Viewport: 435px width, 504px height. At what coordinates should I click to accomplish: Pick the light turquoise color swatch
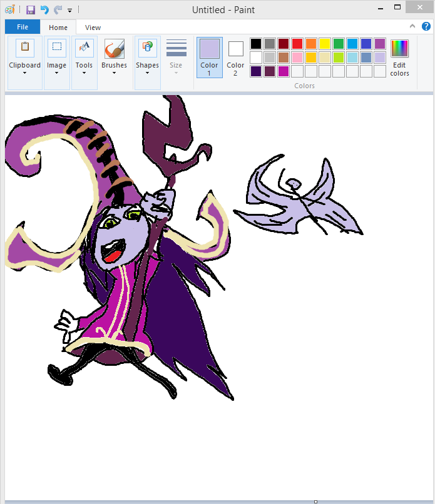tap(352, 58)
